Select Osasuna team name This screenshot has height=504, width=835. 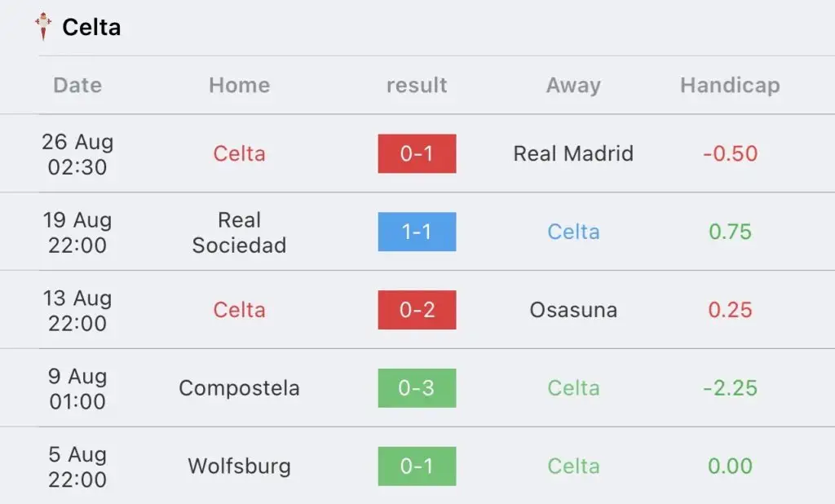(573, 310)
